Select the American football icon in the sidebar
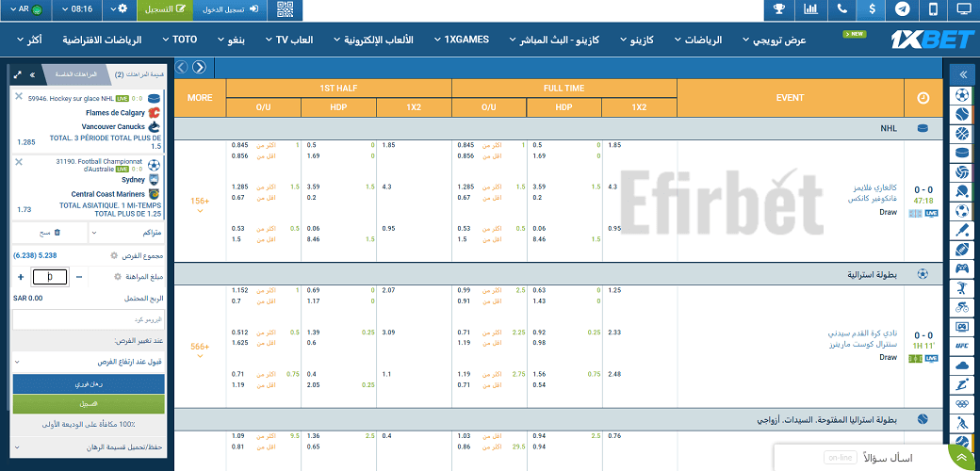 click(x=962, y=250)
